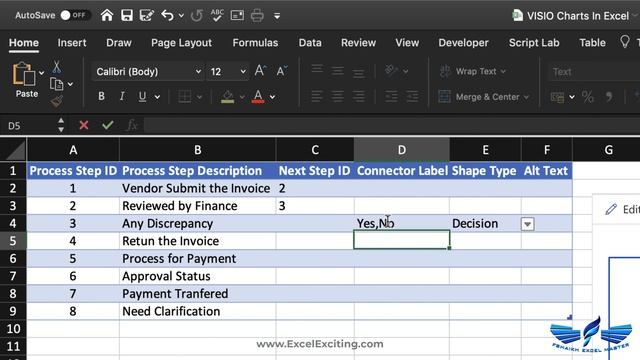Click the Format Painter brush icon
Image resolution: width=640 pixels, height=360 pixels.
click(x=57, y=101)
